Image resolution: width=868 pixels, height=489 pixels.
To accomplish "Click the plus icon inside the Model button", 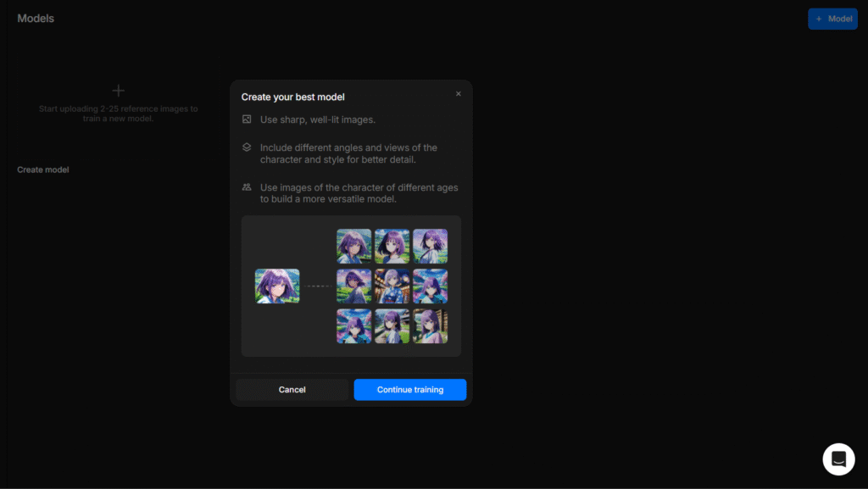I will pyautogui.click(x=819, y=18).
